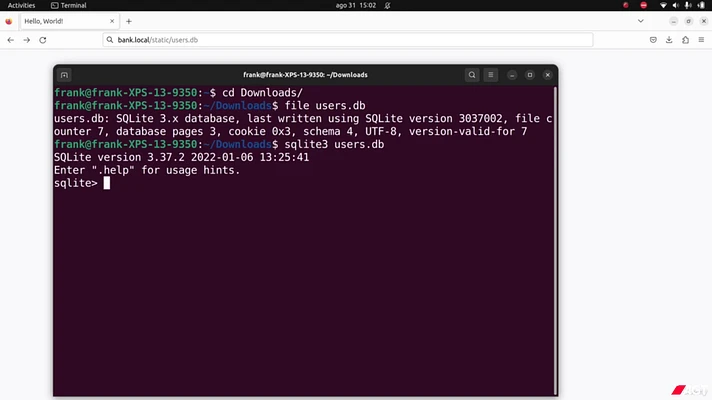The height and width of the screenshot is (400, 712).
Task: Open the clock and calendar dropdown
Action: coord(356,5)
